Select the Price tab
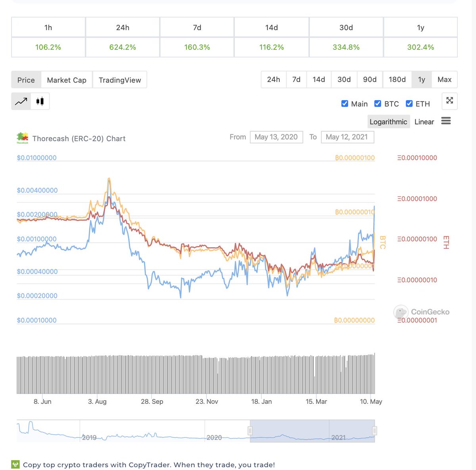Image resolution: width=476 pixels, height=470 pixels. (26, 80)
